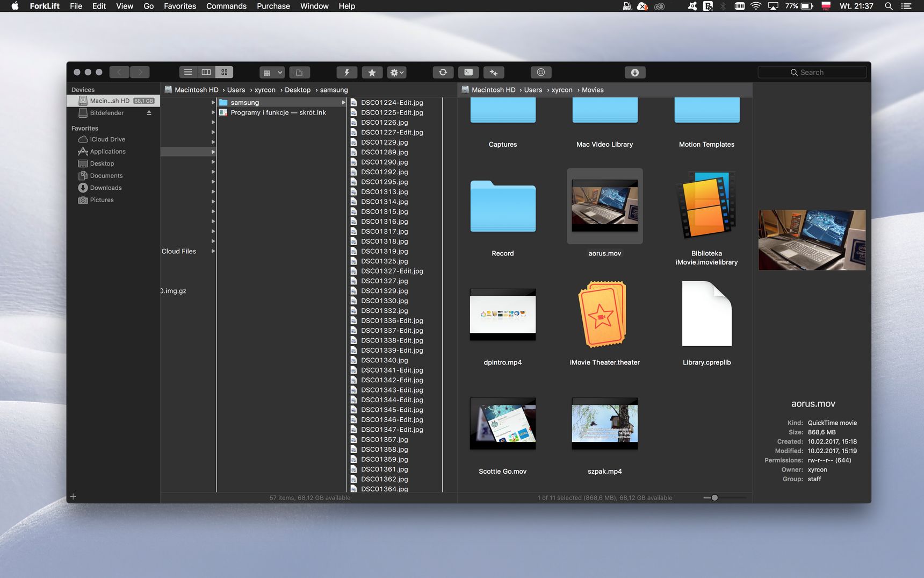Image resolution: width=924 pixels, height=578 pixels.
Task: Open the Go menu
Action: 148,6
